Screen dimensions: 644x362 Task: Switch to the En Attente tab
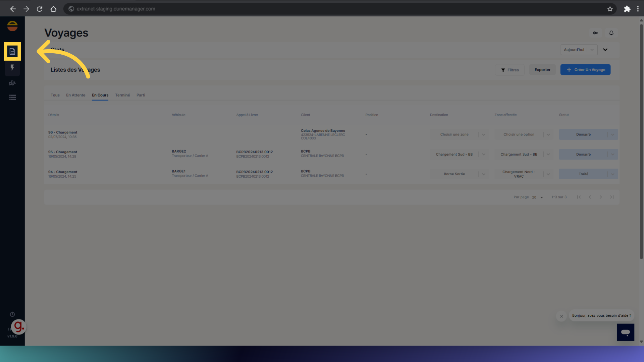(75, 95)
